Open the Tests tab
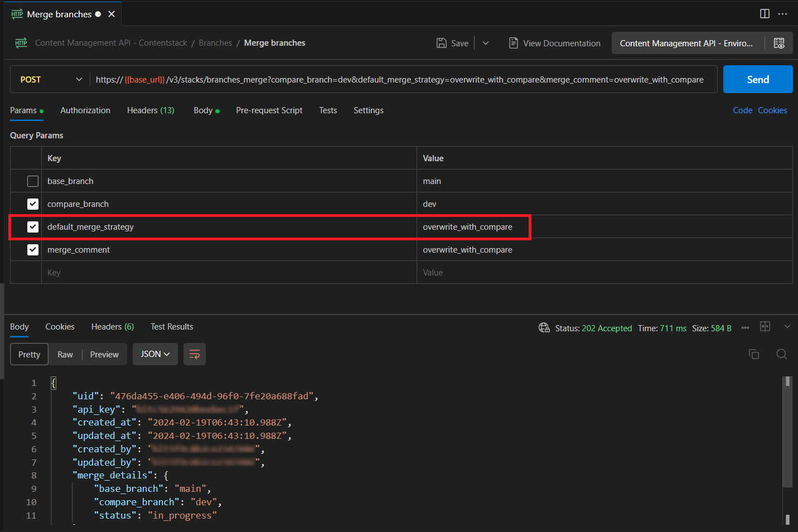The height and width of the screenshot is (532, 798). 328,110
